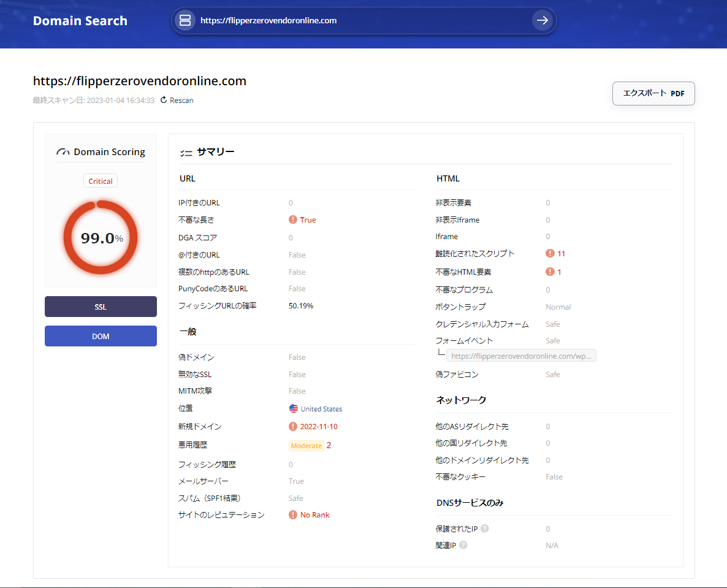Click warning icon next to True length value
The width and height of the screenshot is (727, 588).
pos(293,220)
